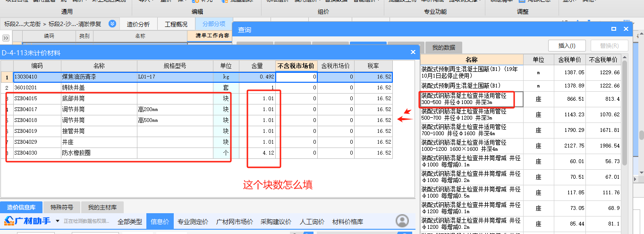The width and height of the screenshot is (644, 234).
Task: Select the row named 煤焦油沥青漆
Action: 196,77
